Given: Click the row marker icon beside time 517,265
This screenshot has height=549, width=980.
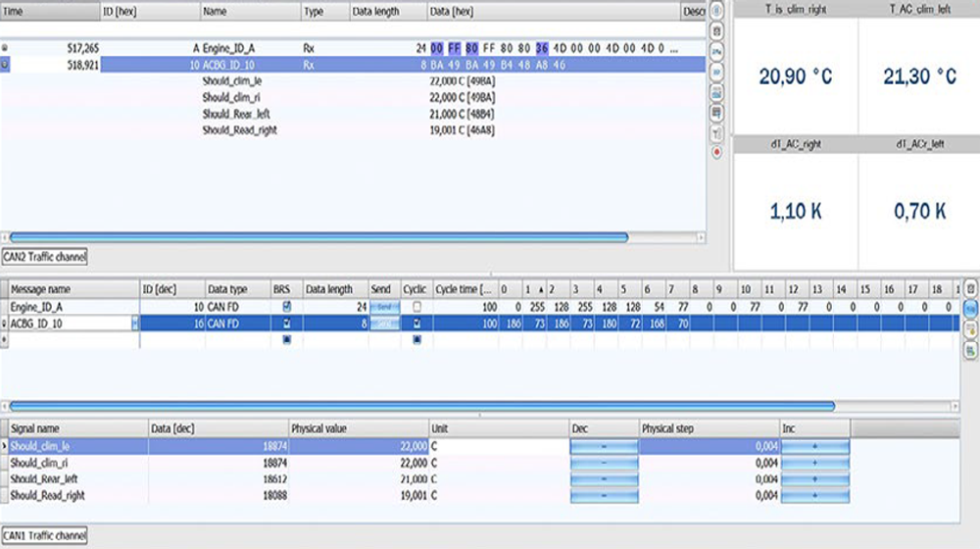Looking at the screenshot, I should [x=5, y=48].
